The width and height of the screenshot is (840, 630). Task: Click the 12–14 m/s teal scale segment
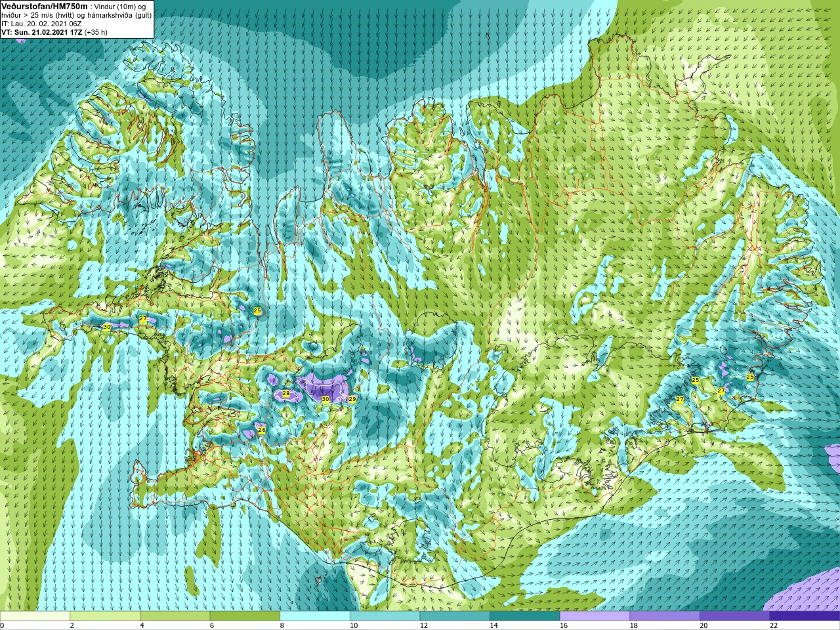455,616
